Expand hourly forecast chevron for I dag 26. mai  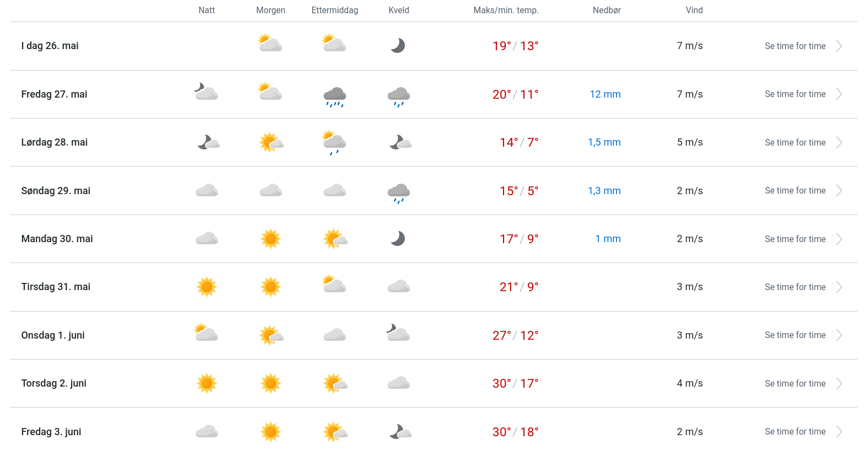pyautogui.click(x=839, y=46)
